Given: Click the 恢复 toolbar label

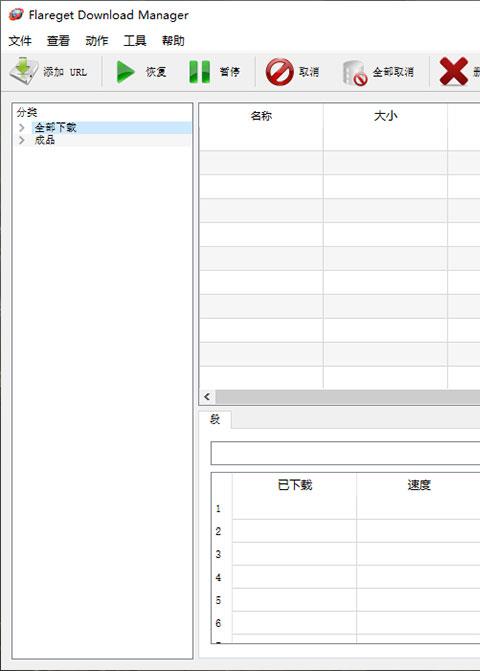Looking at the screenshot, I should (x=156, y=72).
